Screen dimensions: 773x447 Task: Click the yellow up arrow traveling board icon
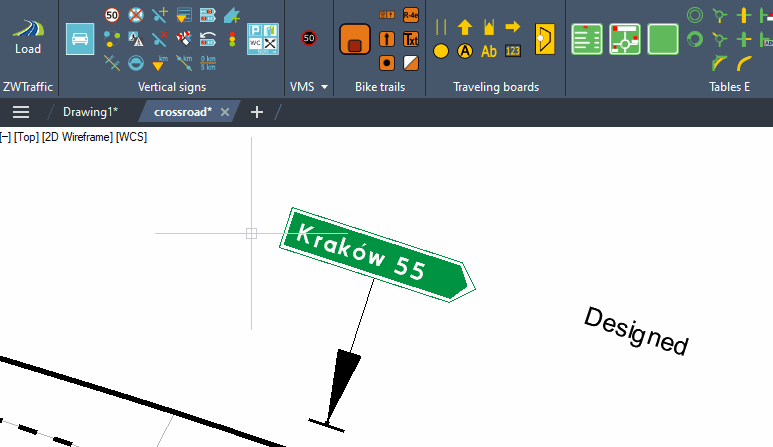465,27
